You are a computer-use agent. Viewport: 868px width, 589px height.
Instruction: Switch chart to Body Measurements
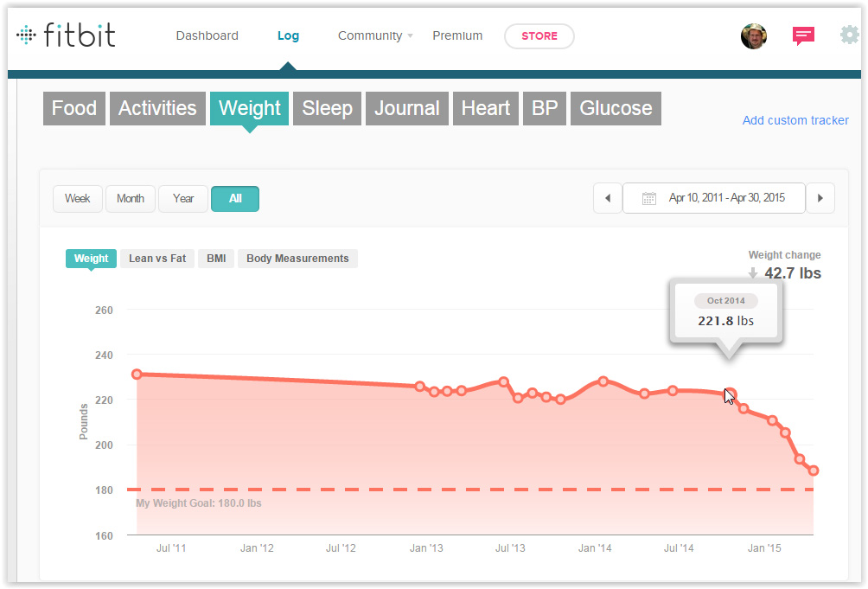297,259
